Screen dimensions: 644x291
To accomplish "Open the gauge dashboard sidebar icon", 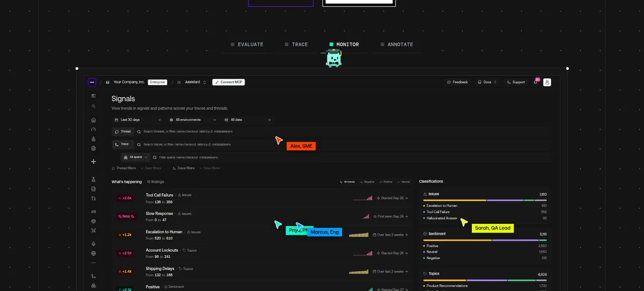I will [93, 129].
